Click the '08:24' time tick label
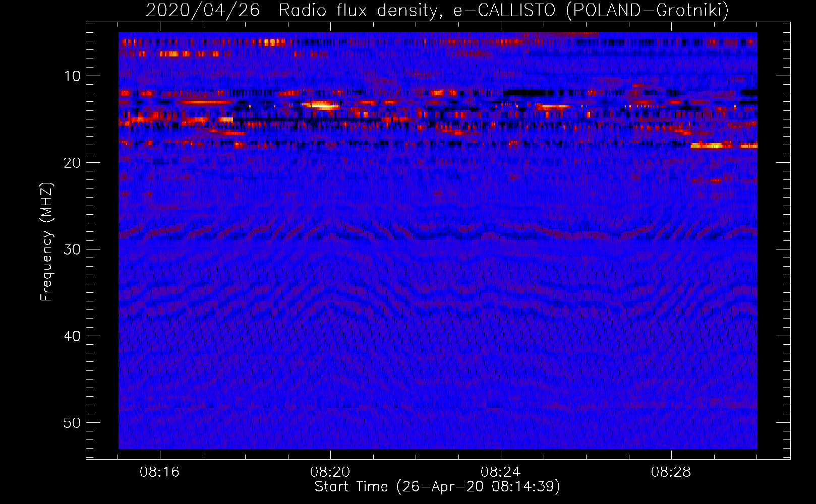Screen dimensions: 816x504 (500, 472)
